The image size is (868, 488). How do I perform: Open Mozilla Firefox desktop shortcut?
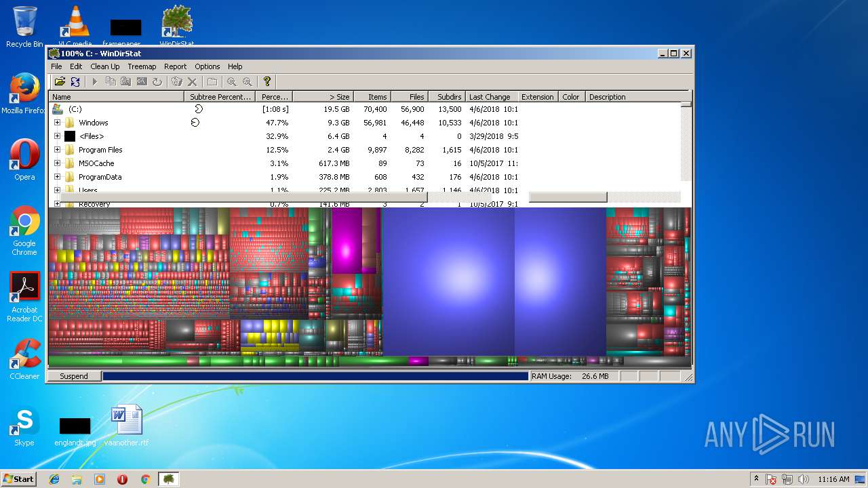click(24, 94)
